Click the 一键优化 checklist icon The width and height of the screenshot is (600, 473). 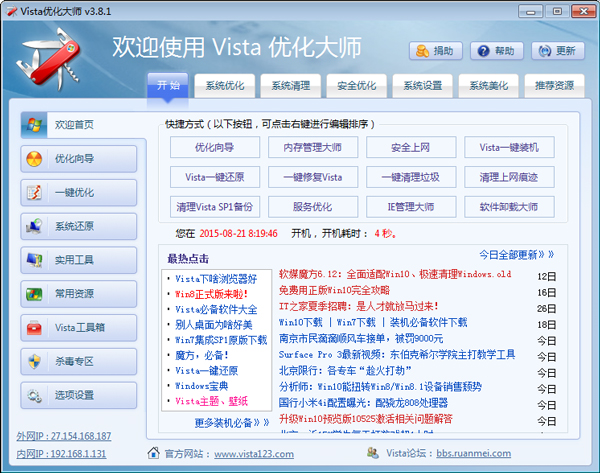pos(34,192)
